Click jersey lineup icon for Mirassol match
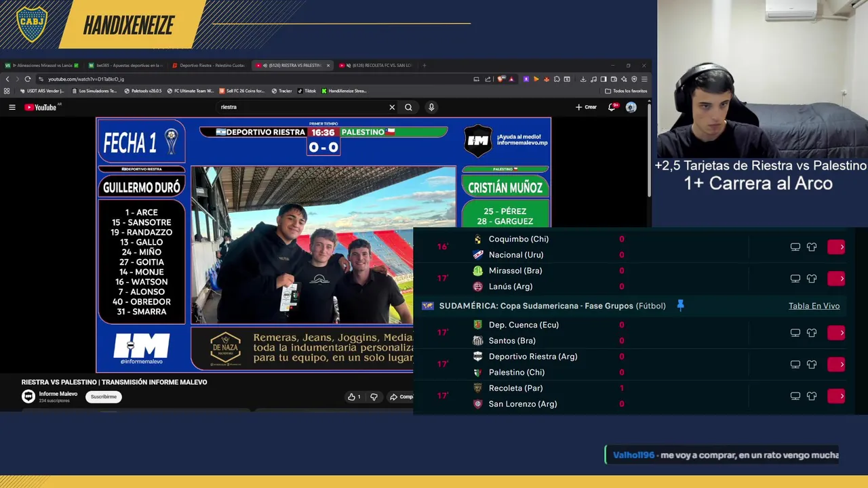Viewport: 868px width, 488px height. coord(812,279)
